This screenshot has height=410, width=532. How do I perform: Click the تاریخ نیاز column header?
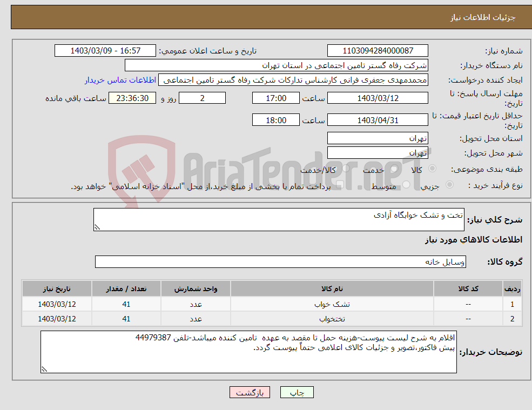pos(57,288)
